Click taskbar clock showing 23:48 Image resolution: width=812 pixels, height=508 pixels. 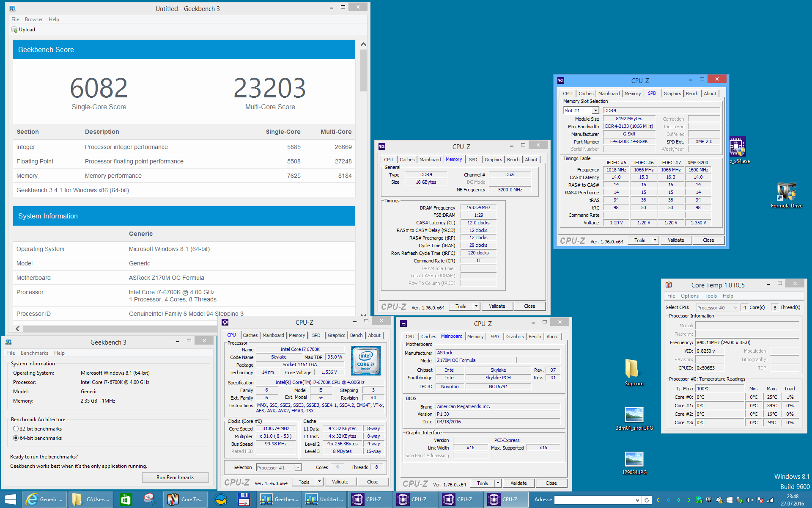click(x=792, y=500)
